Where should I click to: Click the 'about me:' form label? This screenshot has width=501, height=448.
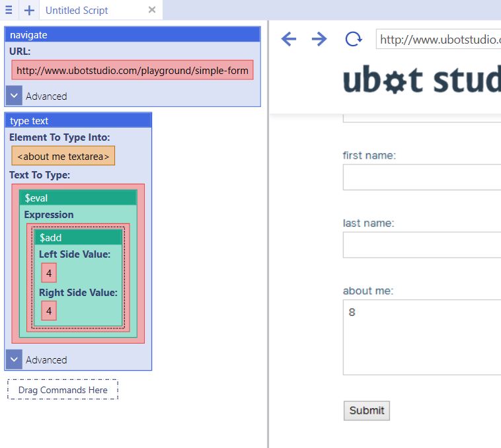368,291
